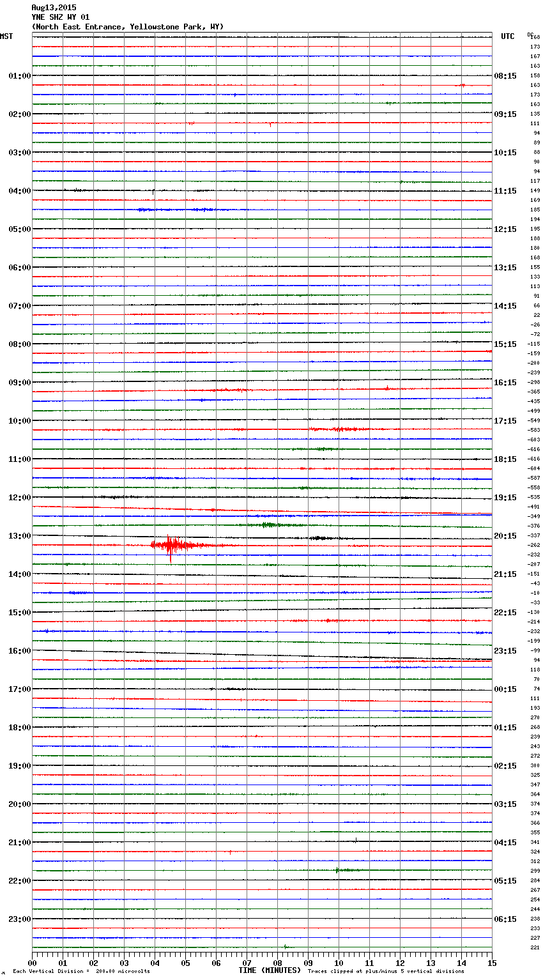Click the 20:00 MST row label
543x980 pixels.
[x=20, y=804]
